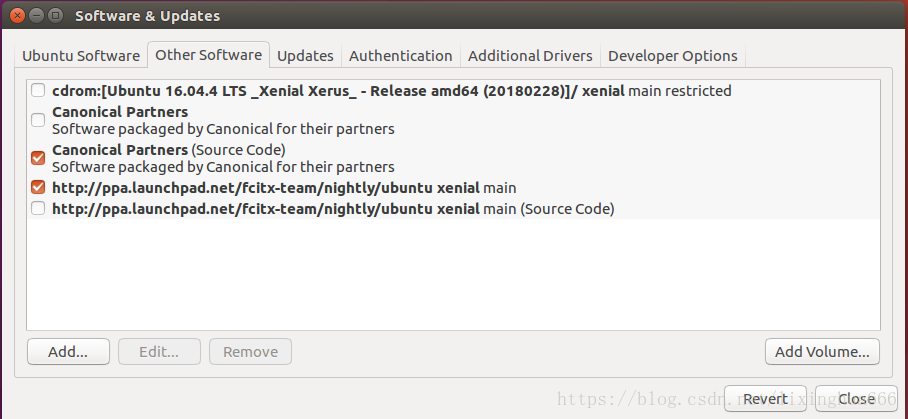The width and height of the screenshot is (908, 419).
Task: Open the Updates tab
Action: pos(305,56)
